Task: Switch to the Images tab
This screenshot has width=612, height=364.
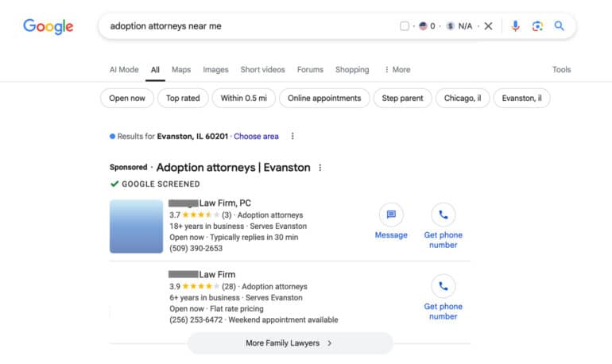Action: 215,70
